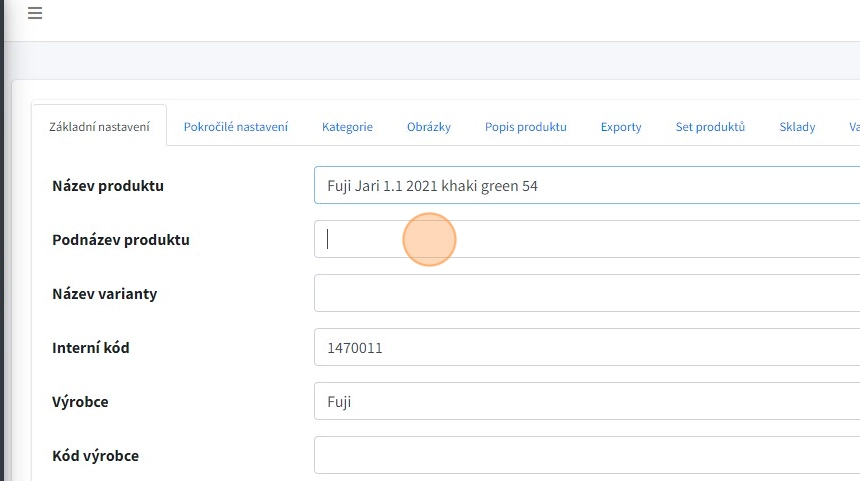Go to the Kategorie tab
860x481 pixels.
(347, 127)
